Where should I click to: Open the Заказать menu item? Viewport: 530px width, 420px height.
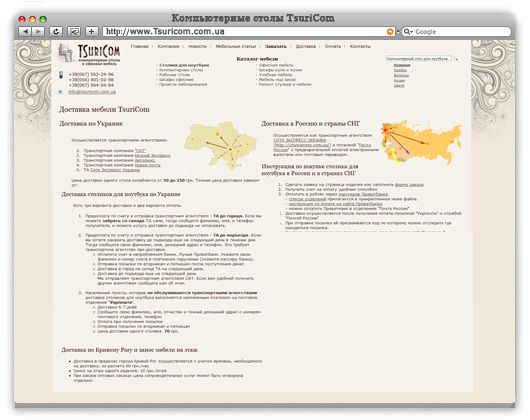pyautogui.click(x=276, y=46)
